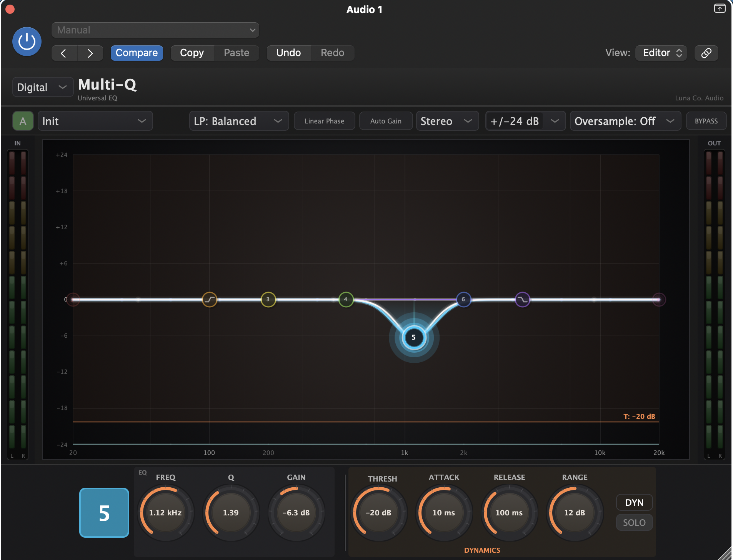Toggle Auto Gain
This screenshot has width=733, height=560.
(386, 121)
